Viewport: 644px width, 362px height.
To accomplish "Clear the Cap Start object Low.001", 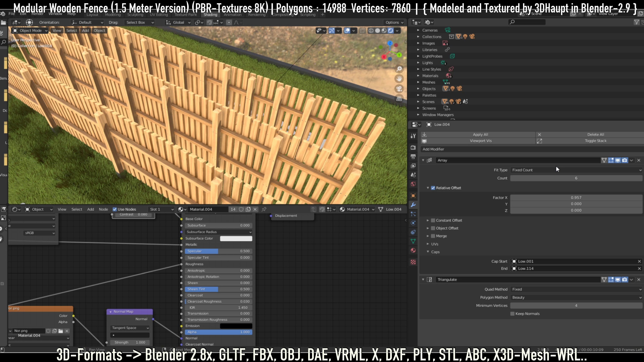I will click(x=639, y=261).
